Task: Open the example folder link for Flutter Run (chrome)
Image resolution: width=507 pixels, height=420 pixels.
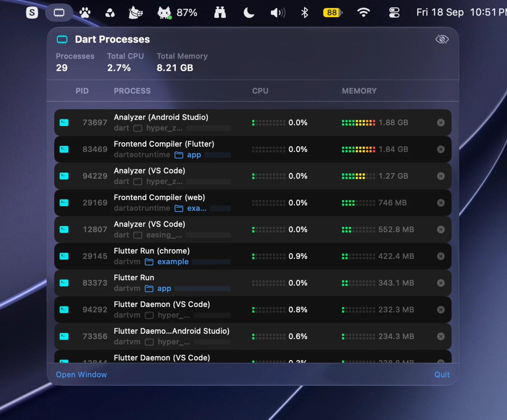Action: coord(167,262)
